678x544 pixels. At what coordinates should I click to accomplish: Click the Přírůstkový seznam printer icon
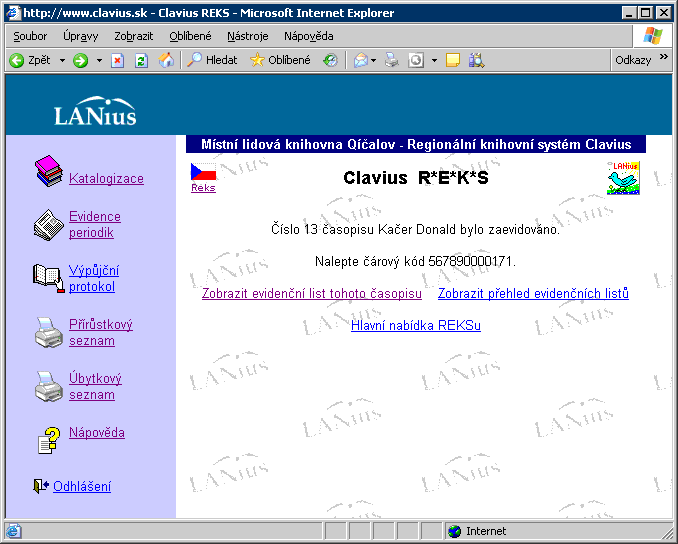(x=49, y=333)
